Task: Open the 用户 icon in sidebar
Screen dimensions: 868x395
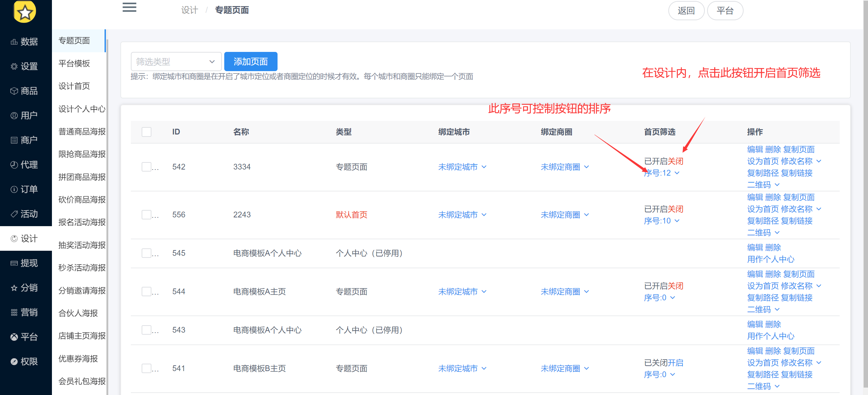Action: pyautogui.click(x=14, y=116)
